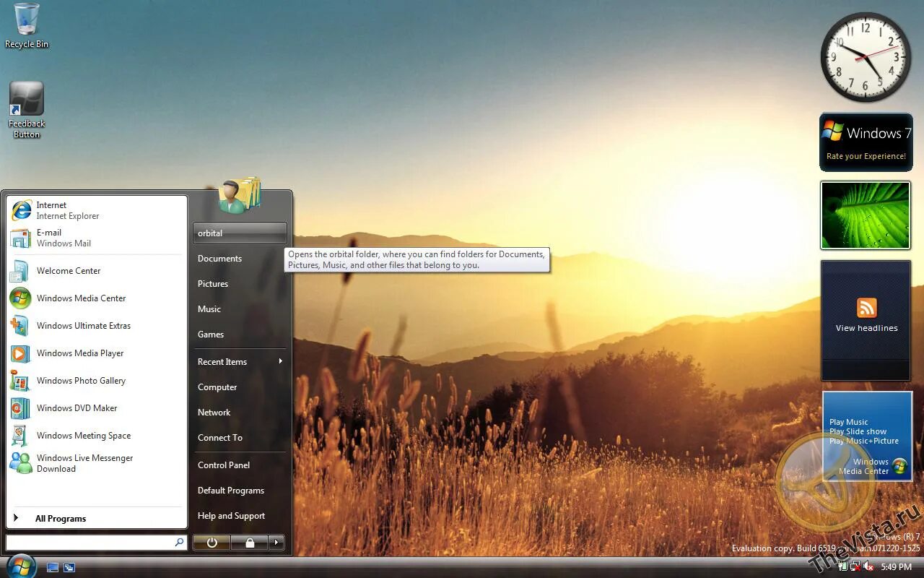
Task: Launch the Welcome Center
Action: tap(97, 271)
